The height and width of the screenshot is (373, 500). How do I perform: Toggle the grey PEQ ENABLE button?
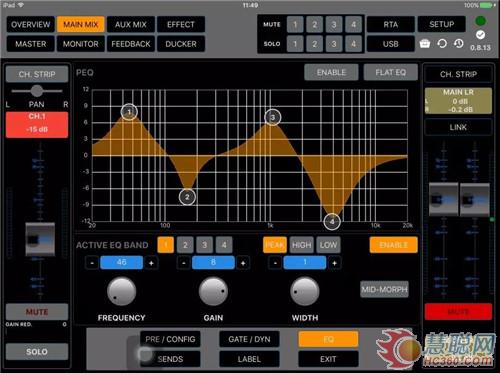pyautogui.click(x=331, y=72)
